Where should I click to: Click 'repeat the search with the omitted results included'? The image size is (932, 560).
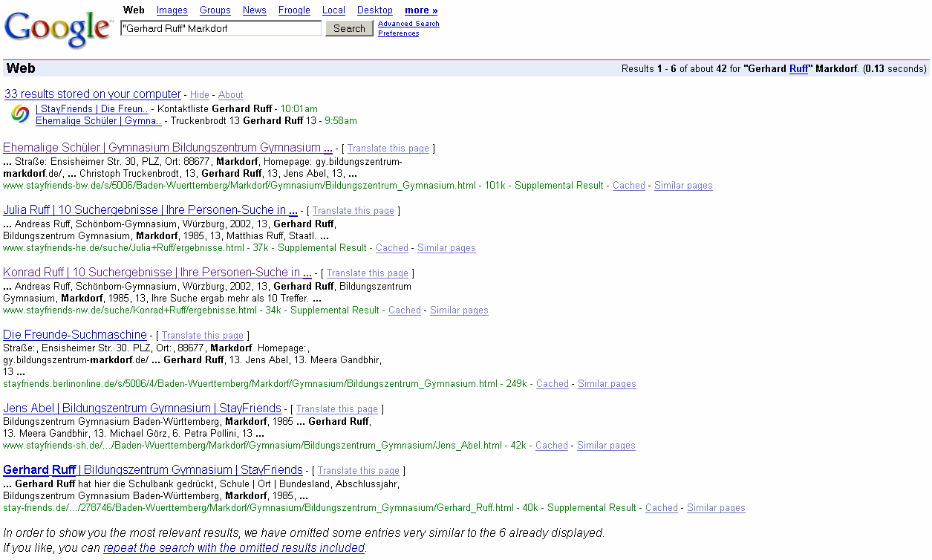pyautogui.click(x=234, y=548)
